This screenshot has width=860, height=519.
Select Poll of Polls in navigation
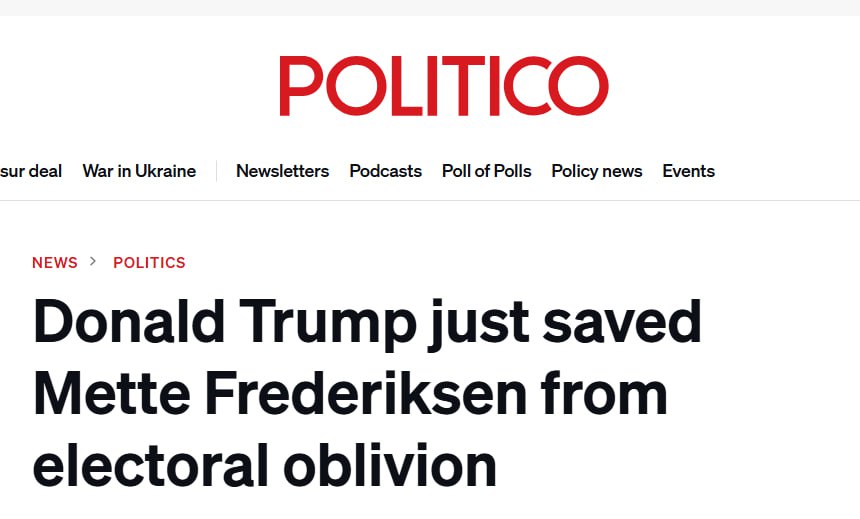(486, 171)
